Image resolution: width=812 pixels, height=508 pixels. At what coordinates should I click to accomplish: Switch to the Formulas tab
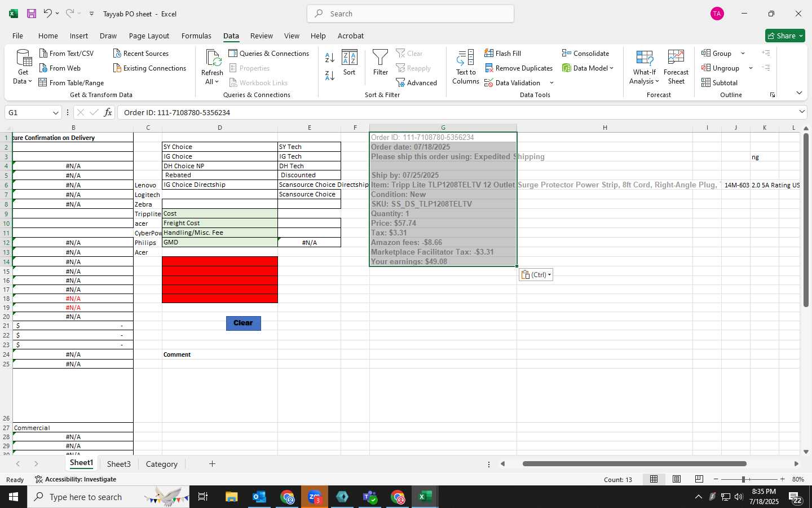pos(196,36)
